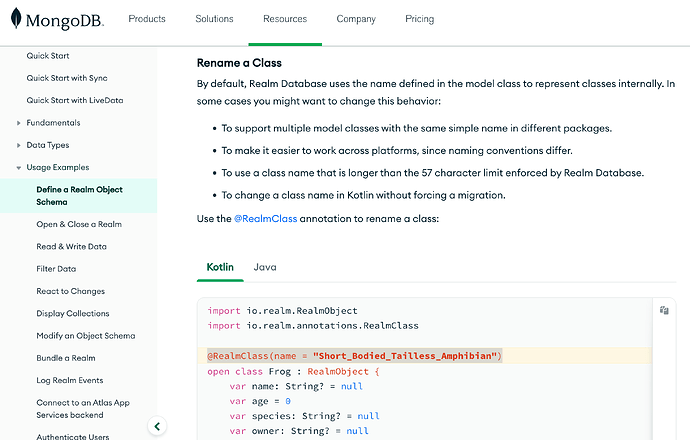
Task: Collapse the Usage Examples section
Action: point(19,168)
